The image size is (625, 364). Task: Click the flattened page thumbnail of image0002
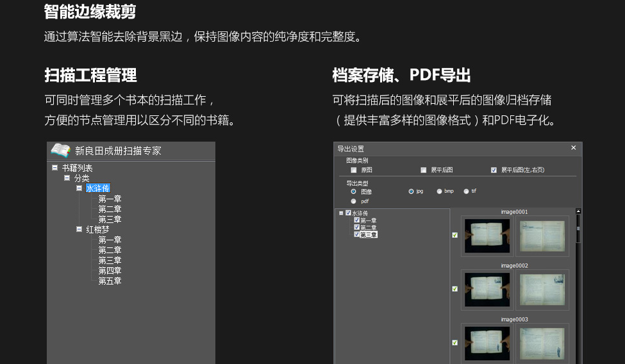(x=542, y=290)
